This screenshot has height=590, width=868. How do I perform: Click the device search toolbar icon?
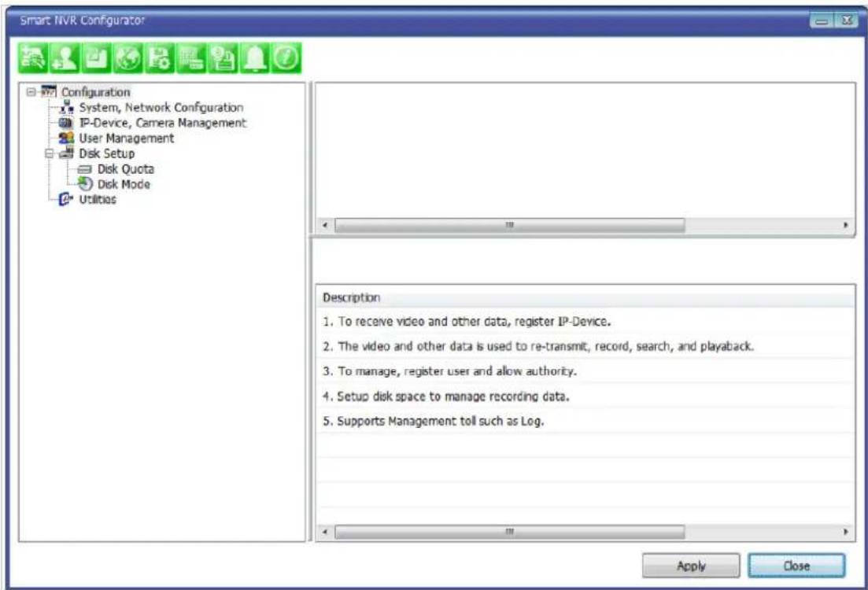pyautogui.click(x=33, y=58)
